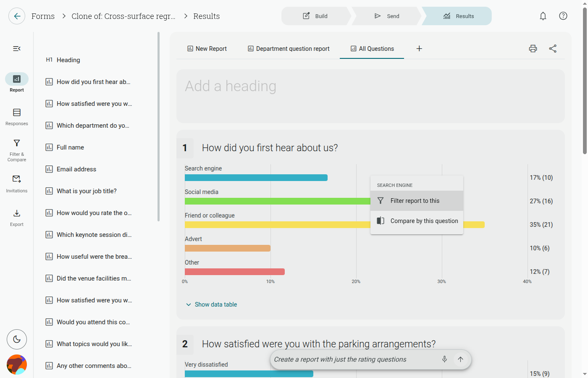Switch to Department question report tab

(x=289, y=49)
